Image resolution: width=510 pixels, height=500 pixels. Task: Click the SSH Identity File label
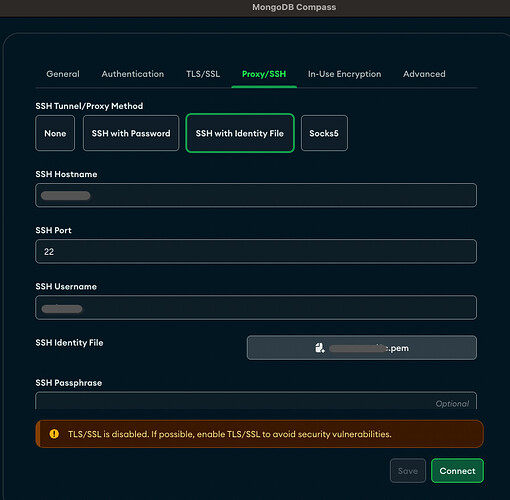coord(69,343)
